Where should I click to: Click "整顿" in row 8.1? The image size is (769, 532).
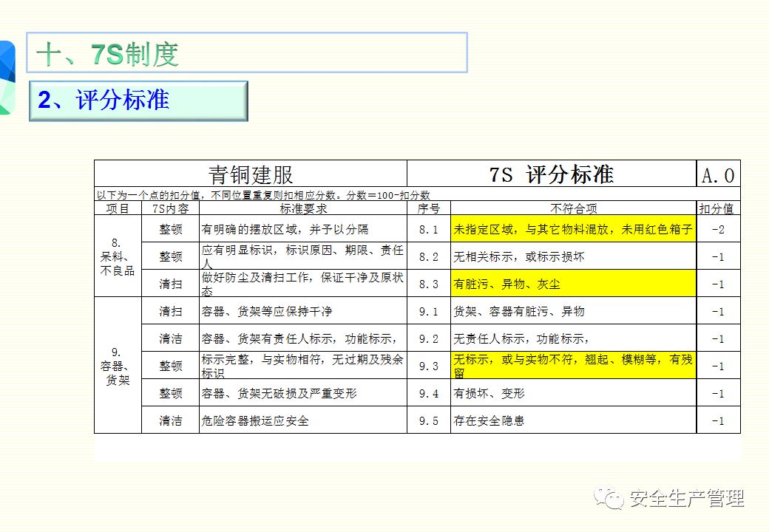(170, 229)
